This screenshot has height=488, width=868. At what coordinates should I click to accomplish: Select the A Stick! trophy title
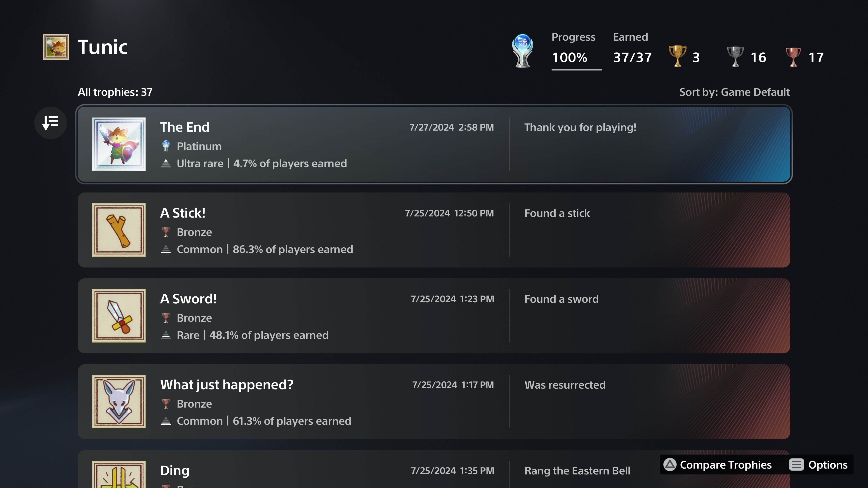(183, 213)
